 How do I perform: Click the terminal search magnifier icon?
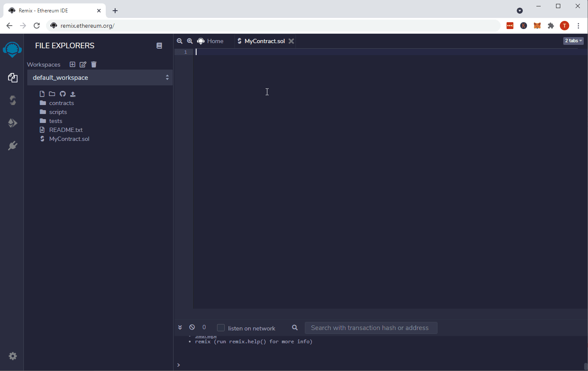[x=295, y=328]
